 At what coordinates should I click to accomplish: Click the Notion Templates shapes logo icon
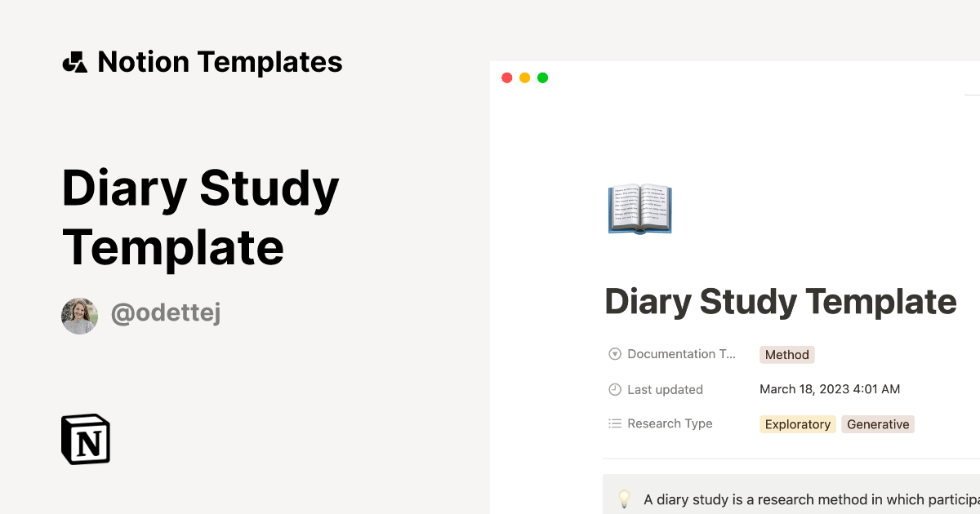[x=74, y=62]
